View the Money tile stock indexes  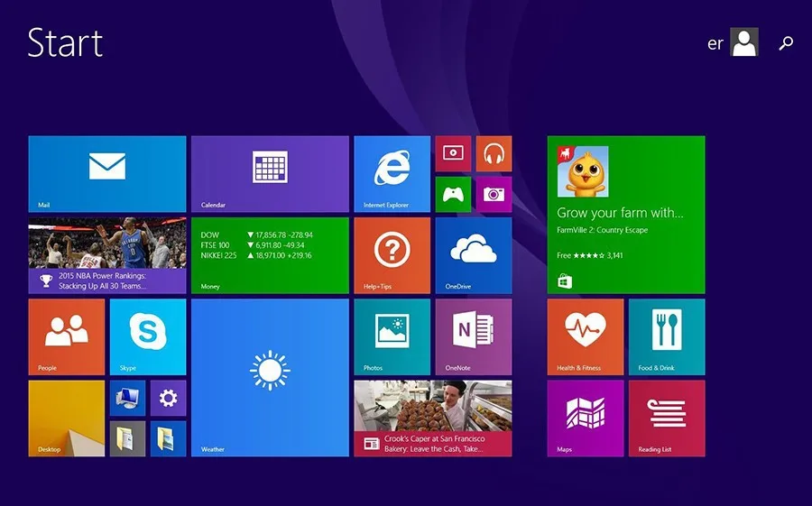[x=270, y=255]
